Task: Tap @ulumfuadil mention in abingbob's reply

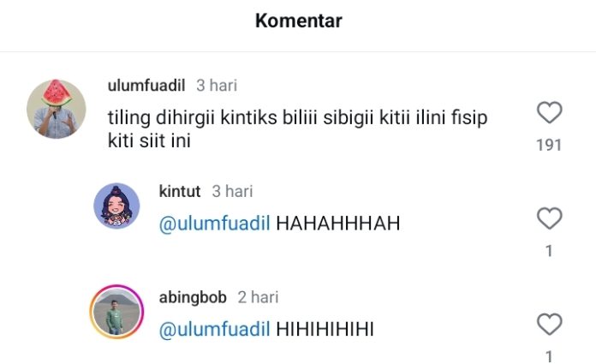Action: click(214, 329)
